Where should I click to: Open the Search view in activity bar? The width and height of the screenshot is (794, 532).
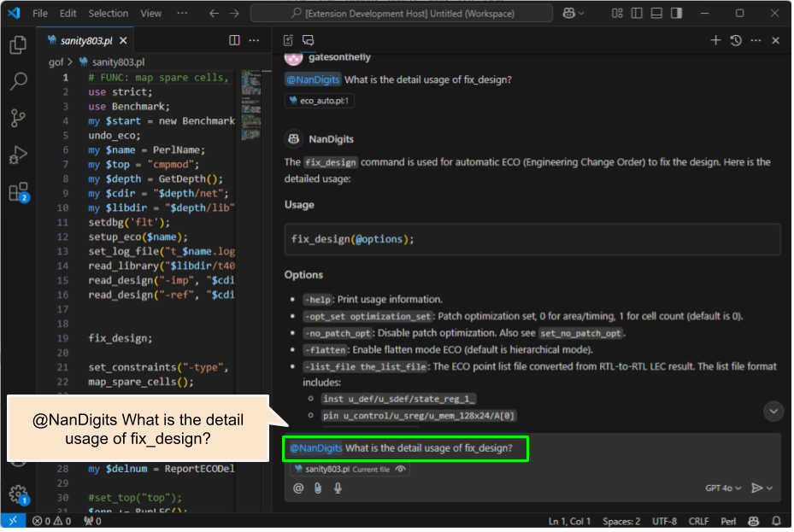(18, 81)
